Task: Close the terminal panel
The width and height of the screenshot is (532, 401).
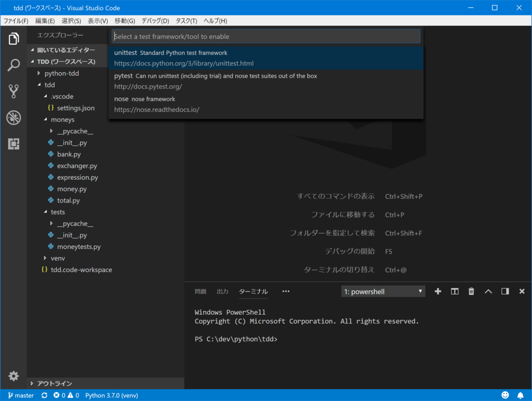Action: click(x=522, y=291)
